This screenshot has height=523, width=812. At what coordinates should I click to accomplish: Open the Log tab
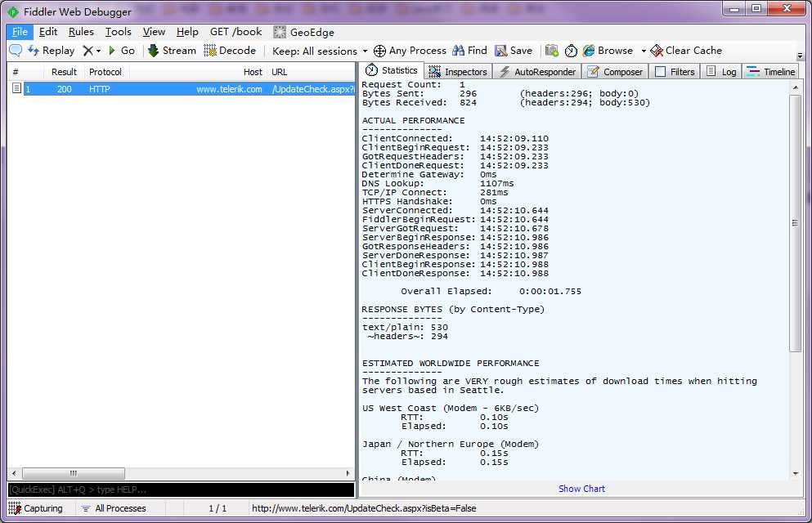721,71
